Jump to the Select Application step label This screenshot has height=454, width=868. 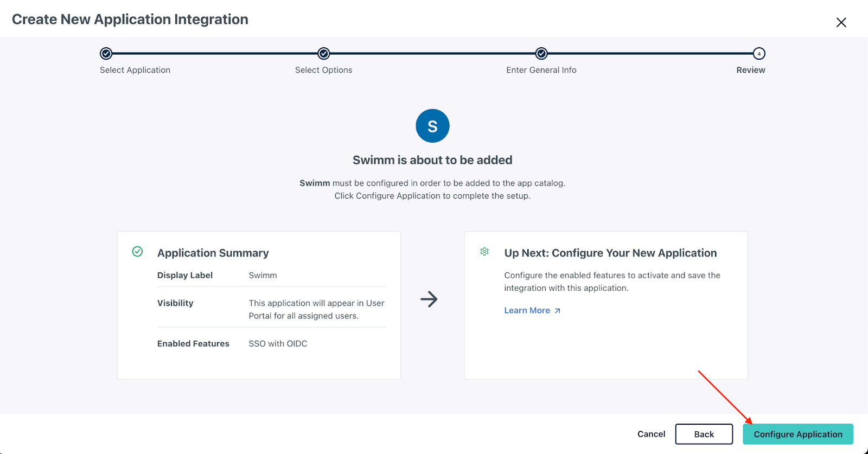pos(135,70)
